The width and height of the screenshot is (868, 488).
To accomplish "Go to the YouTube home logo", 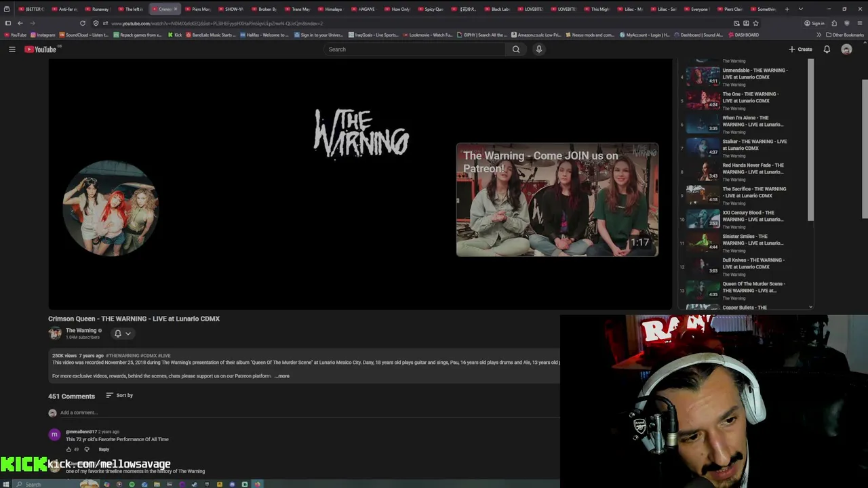I will tap(41, 49).
